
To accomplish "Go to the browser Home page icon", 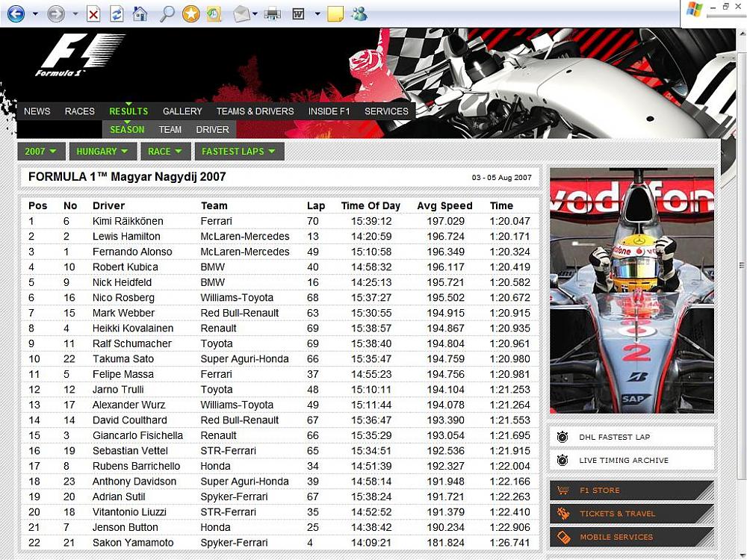I will pos(140,13).
